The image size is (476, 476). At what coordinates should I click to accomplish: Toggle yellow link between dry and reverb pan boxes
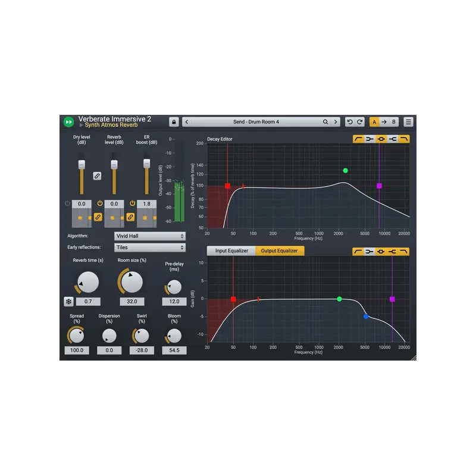(x=98, y=217)
